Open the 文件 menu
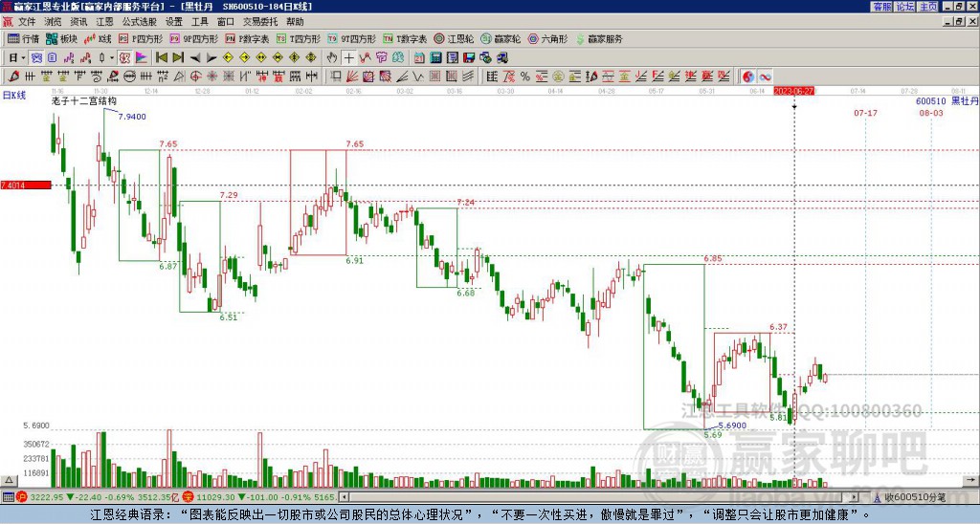The width and height of the screenshot is (980, 524). point(27,22)
